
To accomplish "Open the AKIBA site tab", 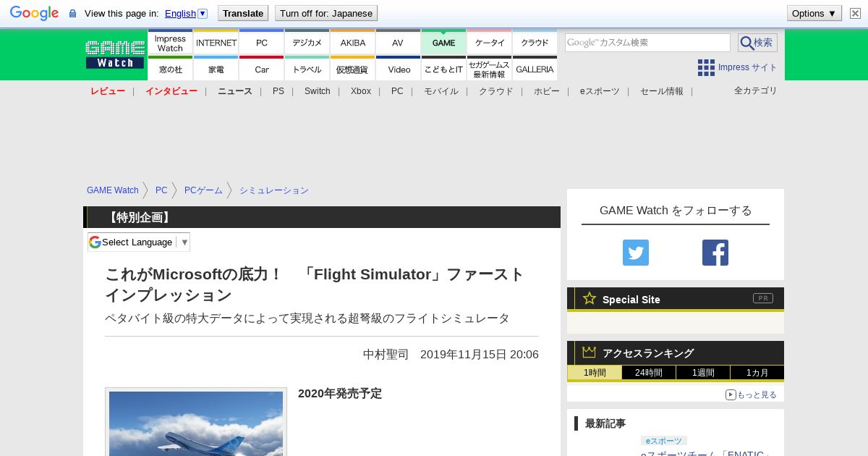I will [353, 43].
